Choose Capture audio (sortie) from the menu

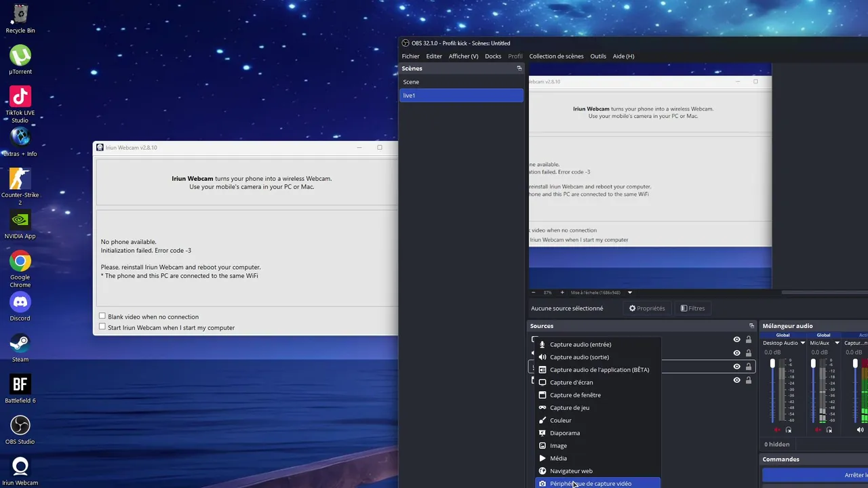pos(597,357)
